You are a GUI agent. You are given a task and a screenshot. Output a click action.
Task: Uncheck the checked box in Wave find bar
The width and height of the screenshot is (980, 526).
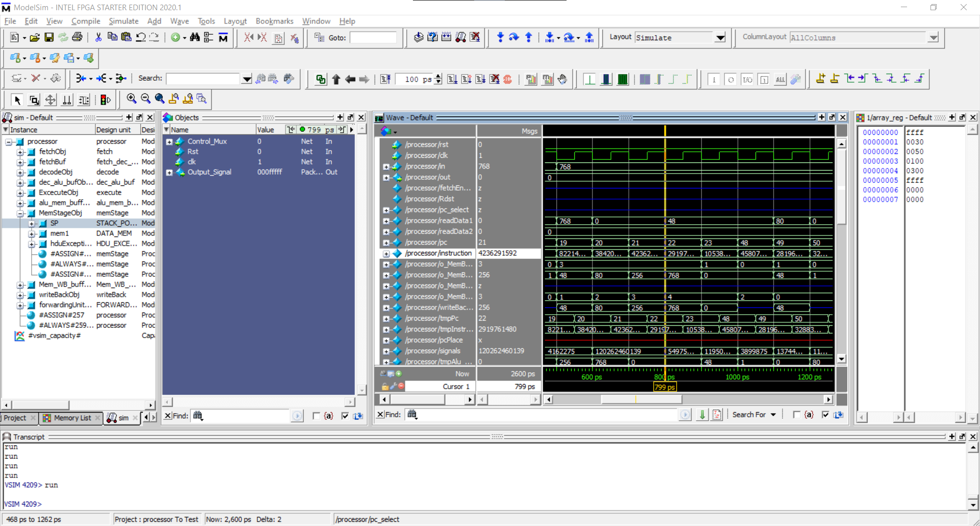[x=825, y=415]
